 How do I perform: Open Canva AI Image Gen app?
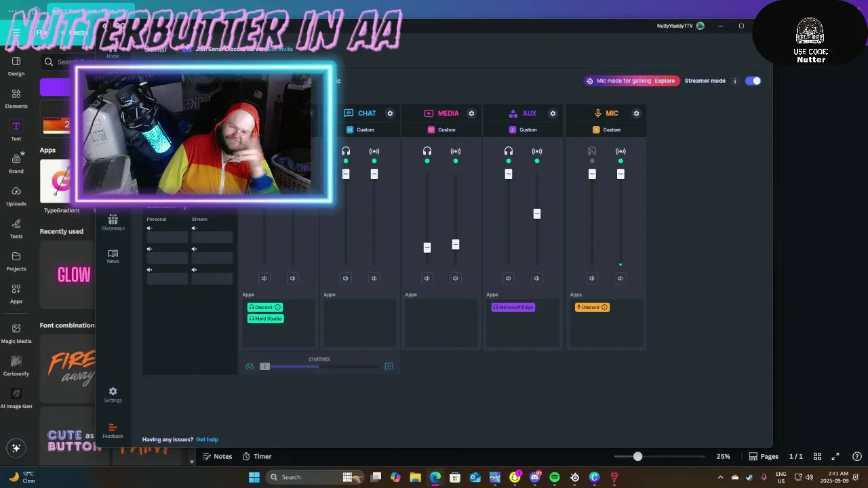point(16,398)
